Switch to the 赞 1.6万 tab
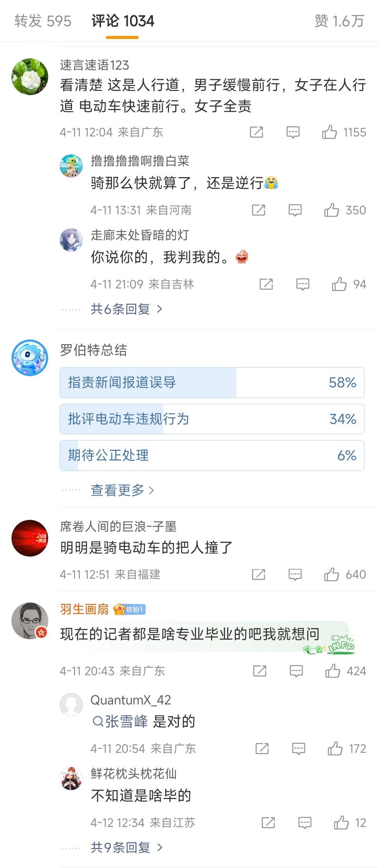Image resolution: width=378 pixels, height=868 pixels. pos(339,21)
